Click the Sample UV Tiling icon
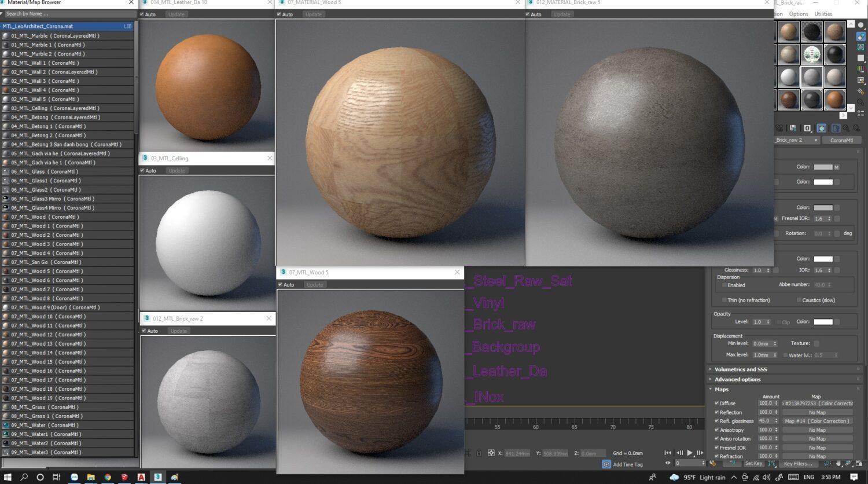The image size is (868, 484). coord(860,58)
